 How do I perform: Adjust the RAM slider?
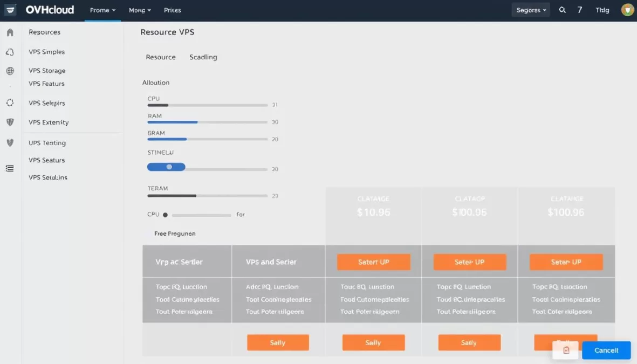tap(197, 122)
